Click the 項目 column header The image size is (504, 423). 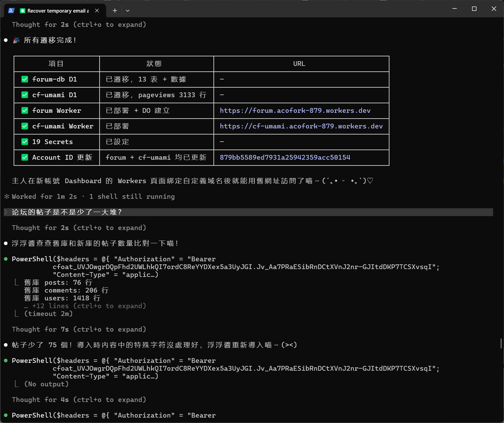[x=56, y=64]
